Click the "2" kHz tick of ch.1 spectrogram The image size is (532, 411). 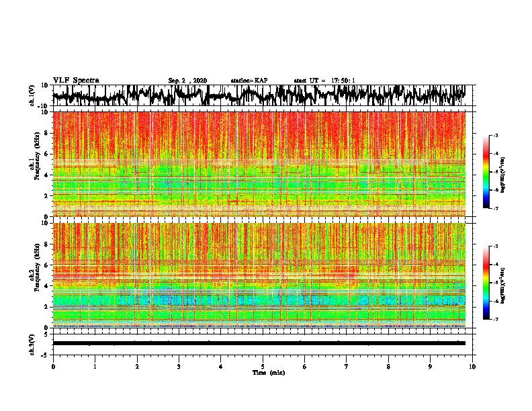click(47, 195)
